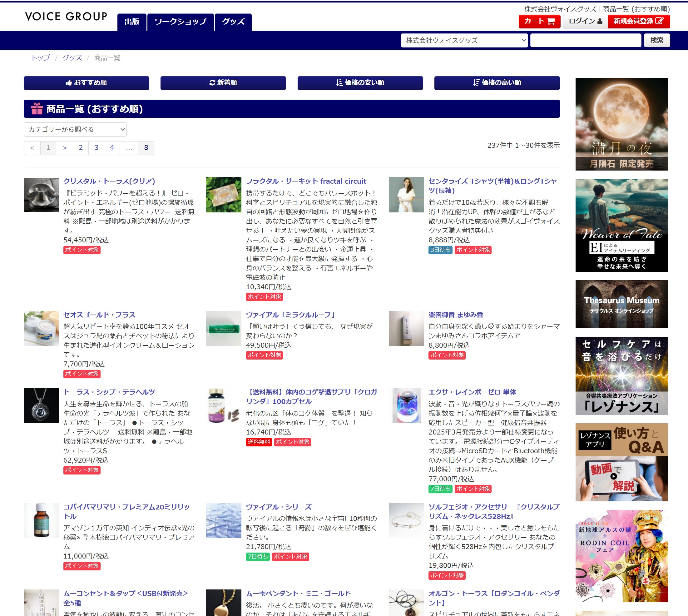Switch to the 出版 tab
Screen dimensions: 688x616
[132, 22]
